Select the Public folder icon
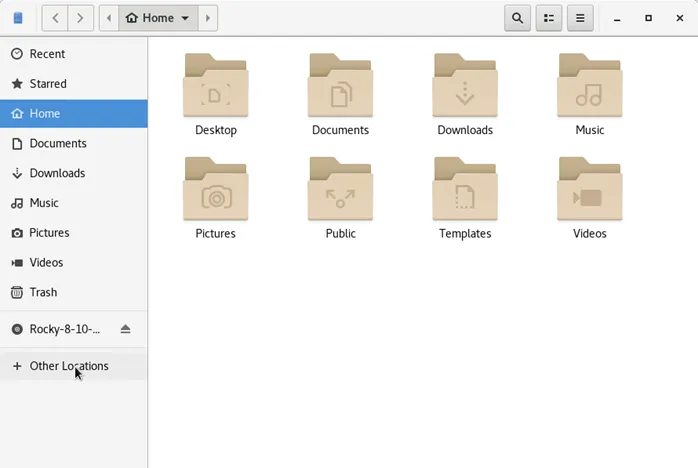 click(x=341, y=189)
